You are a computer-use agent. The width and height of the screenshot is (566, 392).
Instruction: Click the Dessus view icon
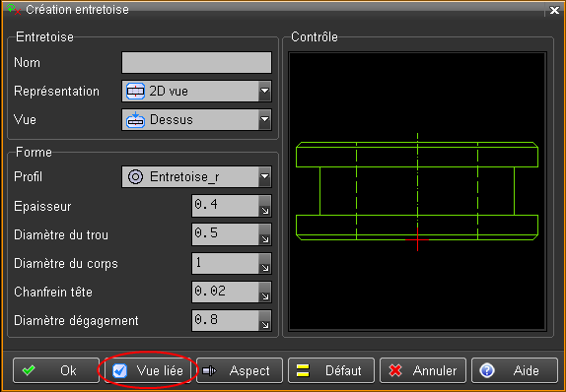[135, 120]
